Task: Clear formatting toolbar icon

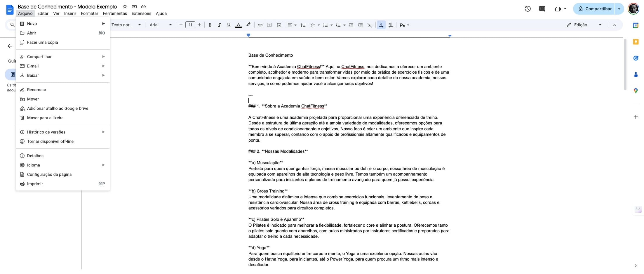Action: (370, 25)
